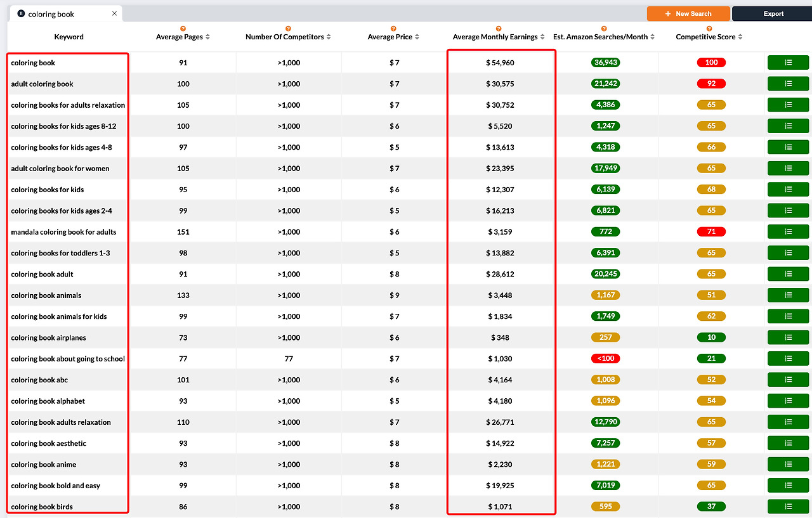Open details list for "coloring book bold and easy"
Screen dimensions: 812x518
(x=788, y=485)
